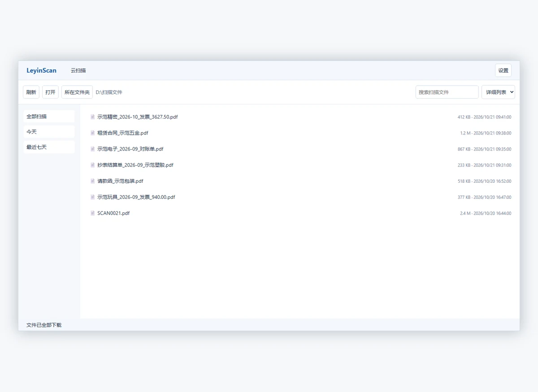
Task: Click the 所在文件夹 button
Action: 77,92
